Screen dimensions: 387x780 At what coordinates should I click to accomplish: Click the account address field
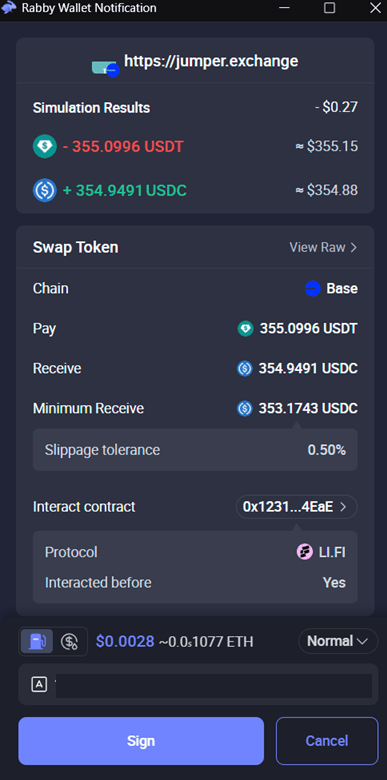pyautogui.click(x=198, y=684)
